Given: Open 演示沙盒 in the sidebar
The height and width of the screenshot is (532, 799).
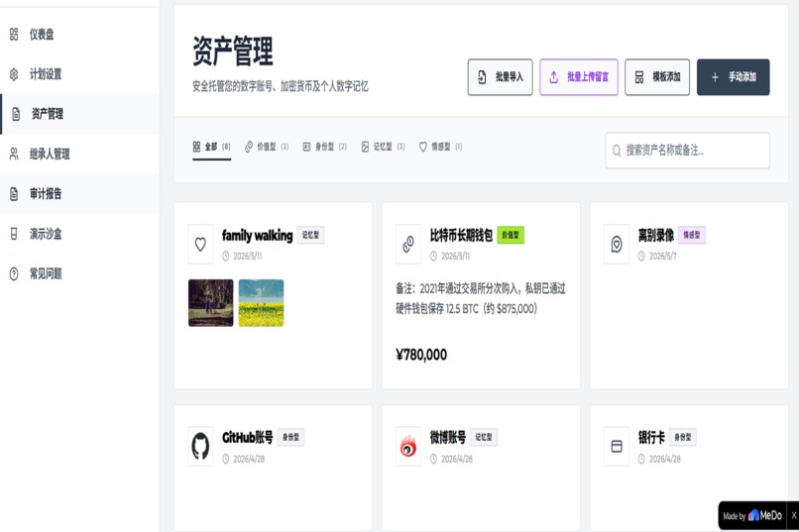Looking at the screenshot, I should tap(79, 234).
